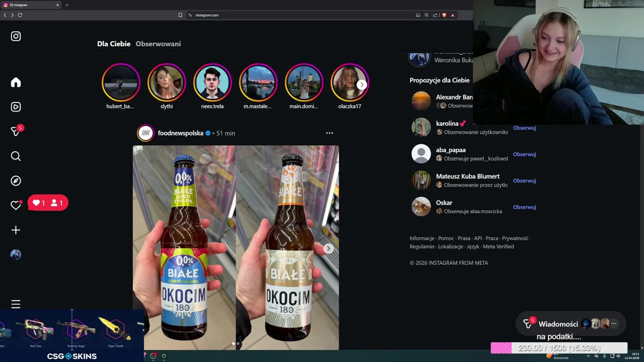Go to Home feed via house icon
Image resolution: width=644 pixels, height=362 pixels.
pyautogui.click(x=16, y=82)
